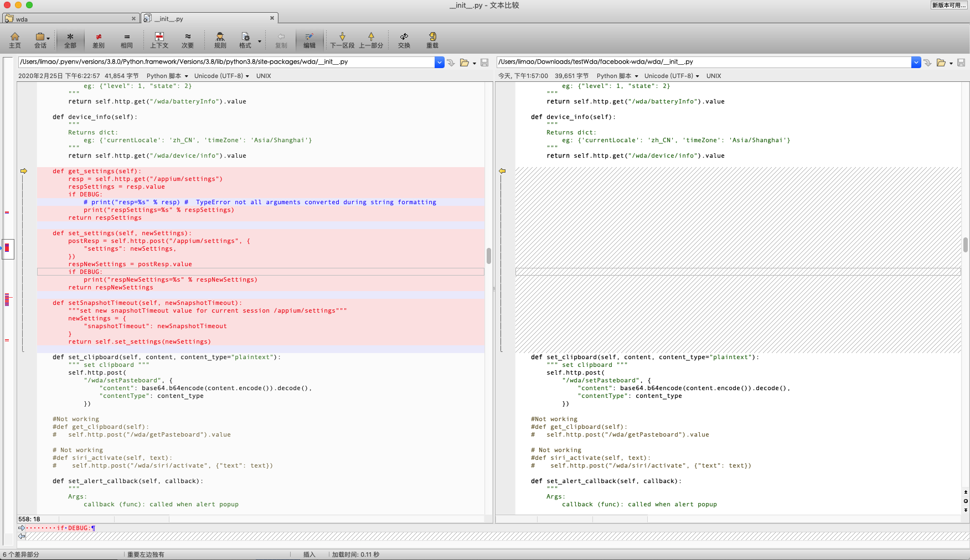970x560 pixels.
Task: Switch to the __init__.py tab
Action: tap(209, 18)
